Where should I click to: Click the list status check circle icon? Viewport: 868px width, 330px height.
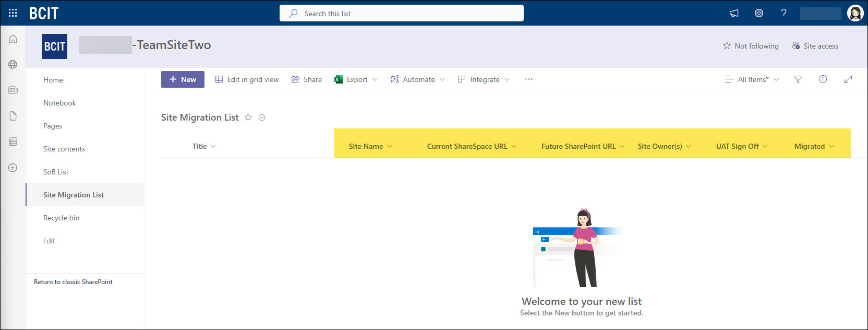tap(262, 117)
